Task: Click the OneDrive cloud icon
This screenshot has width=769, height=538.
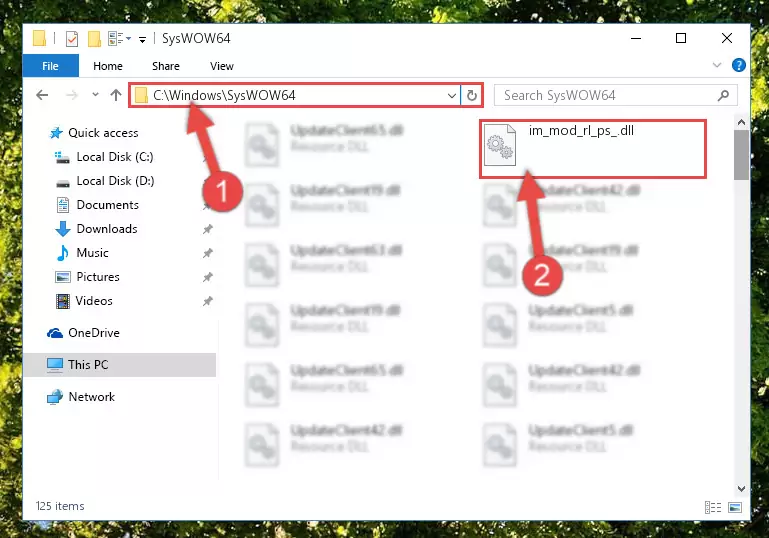Action: pos(55,333)
